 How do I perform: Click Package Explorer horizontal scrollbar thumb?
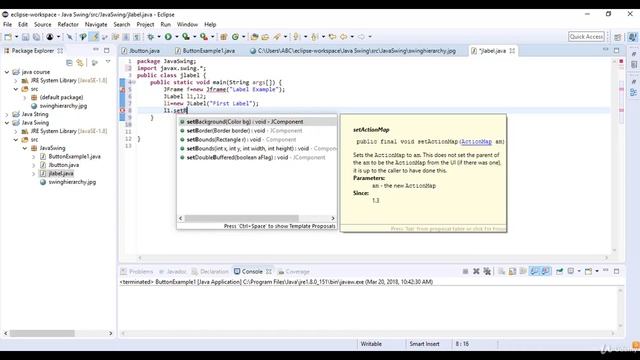42,333
